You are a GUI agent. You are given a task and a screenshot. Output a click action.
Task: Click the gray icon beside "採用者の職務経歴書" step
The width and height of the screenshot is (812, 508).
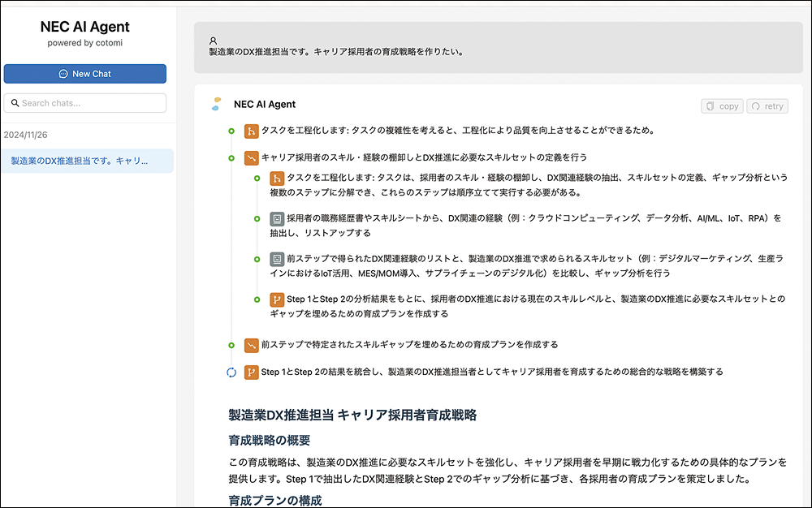[x=277, y=218]
